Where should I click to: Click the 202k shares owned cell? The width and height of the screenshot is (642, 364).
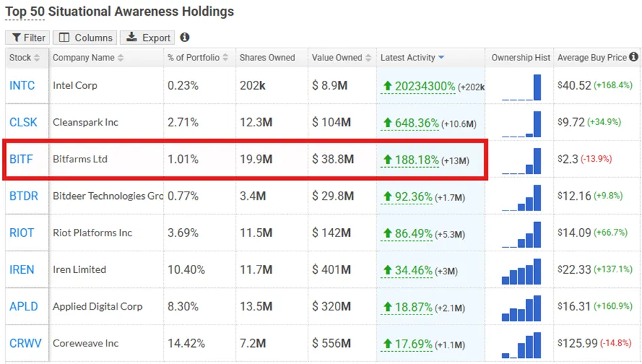(x=253, y=86)
